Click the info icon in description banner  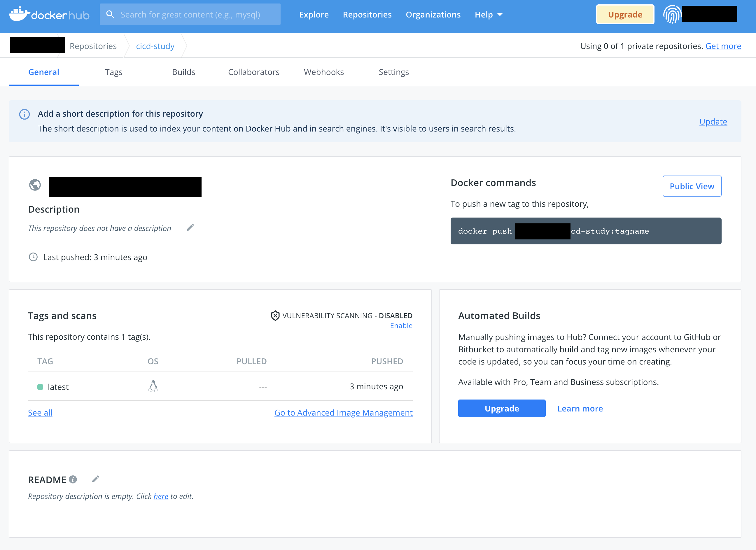(x=24, y=114)
